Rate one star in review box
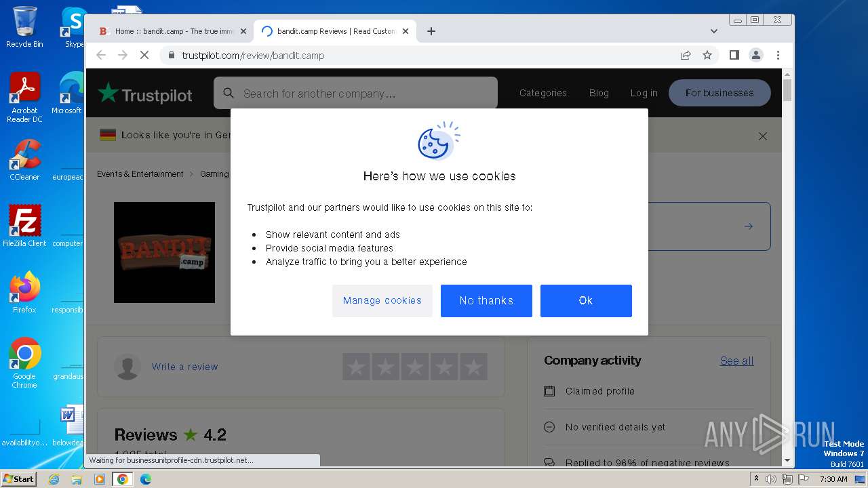The height and width of the screenshot is (488, 868). 356,367
